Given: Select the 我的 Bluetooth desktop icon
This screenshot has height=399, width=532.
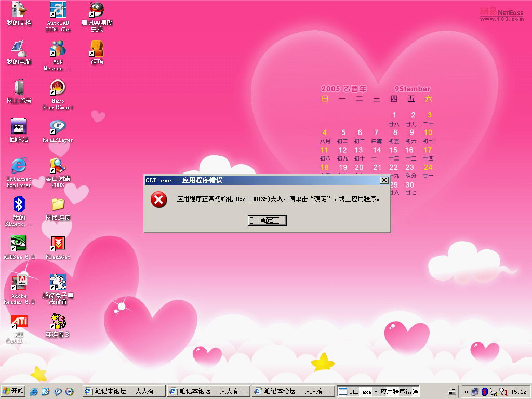Looking at the screenshot, I should coord(19,212).
